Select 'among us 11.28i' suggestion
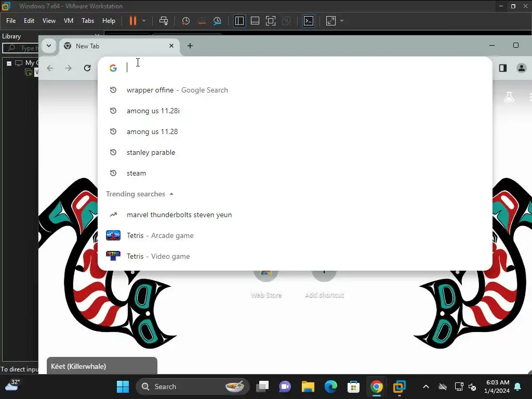Image resolution: width=532 pixels, height=399 pixels. click(295, 111)
